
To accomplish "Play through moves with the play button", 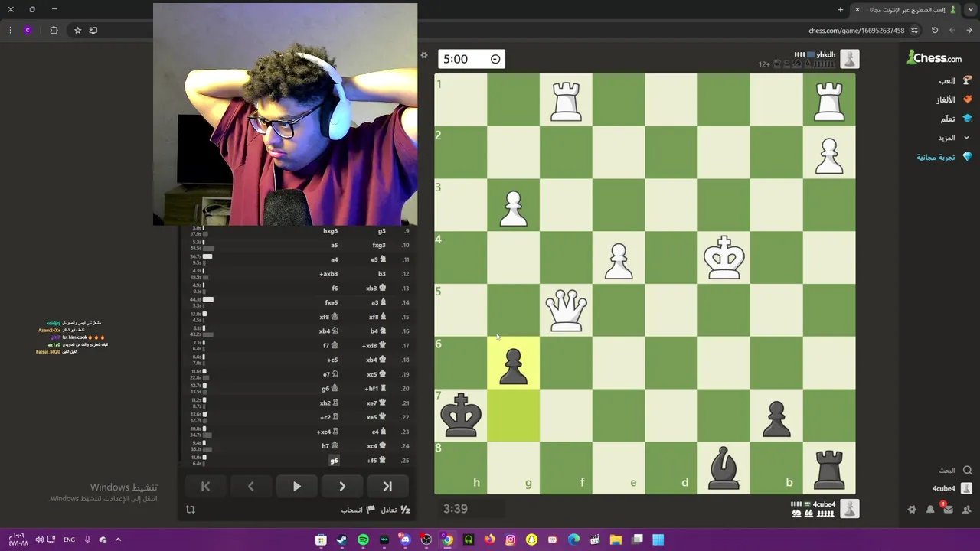I will (x=296, y=486).
